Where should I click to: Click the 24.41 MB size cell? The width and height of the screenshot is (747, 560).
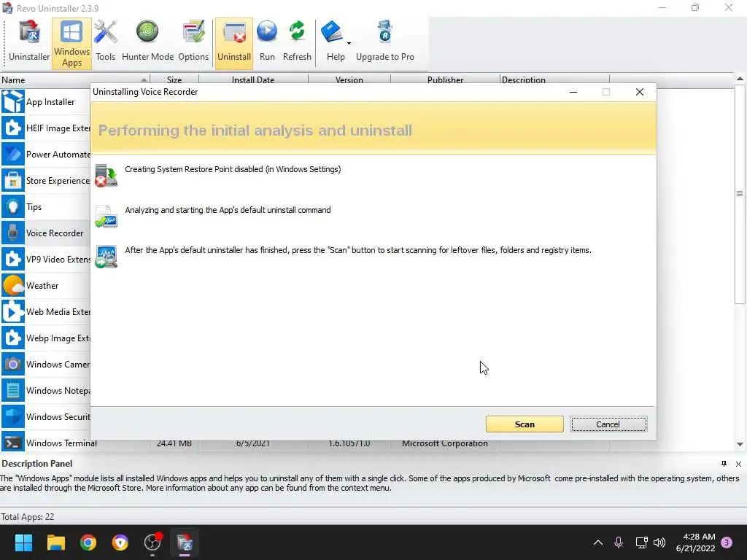point(174,443)
